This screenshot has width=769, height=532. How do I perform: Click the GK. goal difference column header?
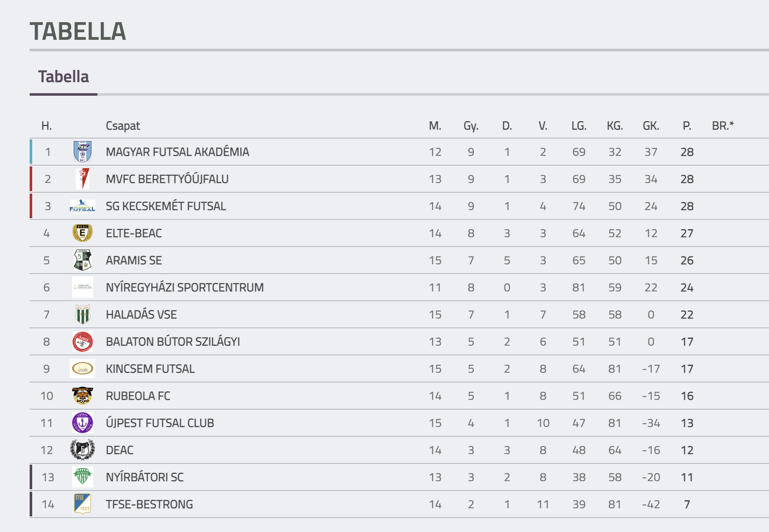pyautogui.click(x=651, y=126)
